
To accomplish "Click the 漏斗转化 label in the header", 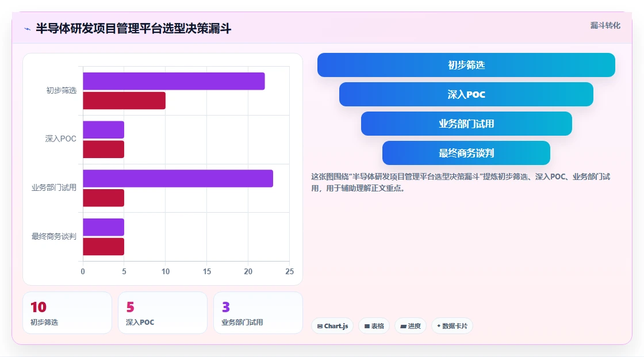I will coord(605,25).
